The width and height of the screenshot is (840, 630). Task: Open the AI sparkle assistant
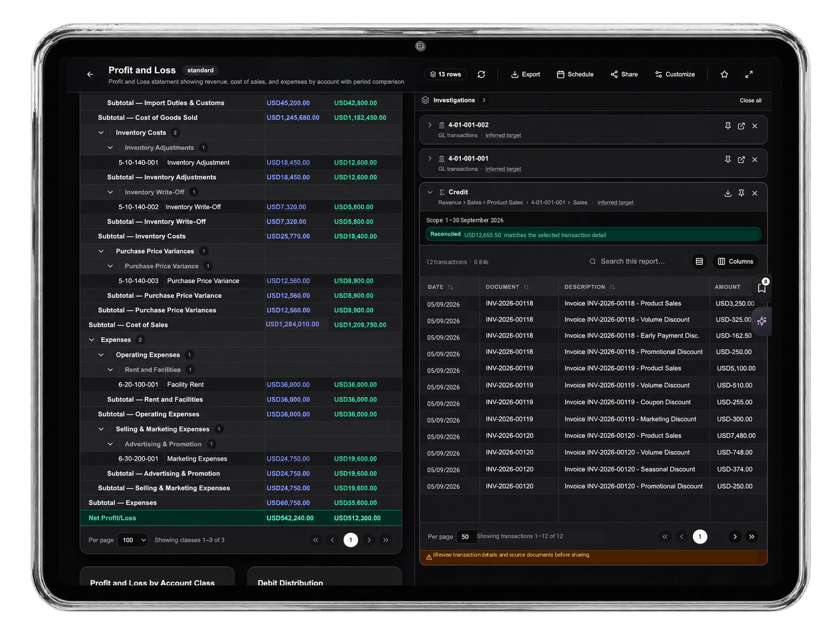761,321
